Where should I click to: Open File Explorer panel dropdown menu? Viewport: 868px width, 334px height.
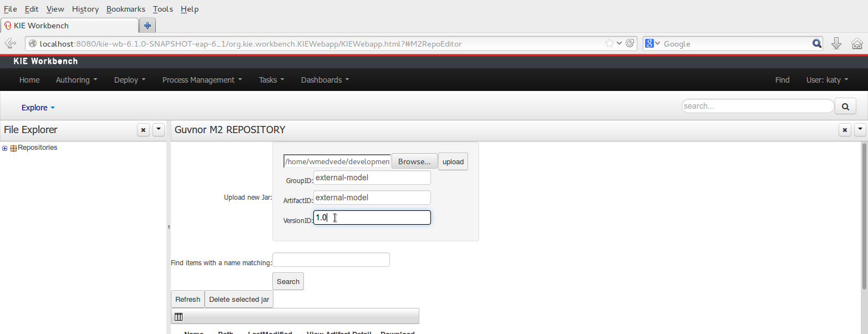coord(159,130)
